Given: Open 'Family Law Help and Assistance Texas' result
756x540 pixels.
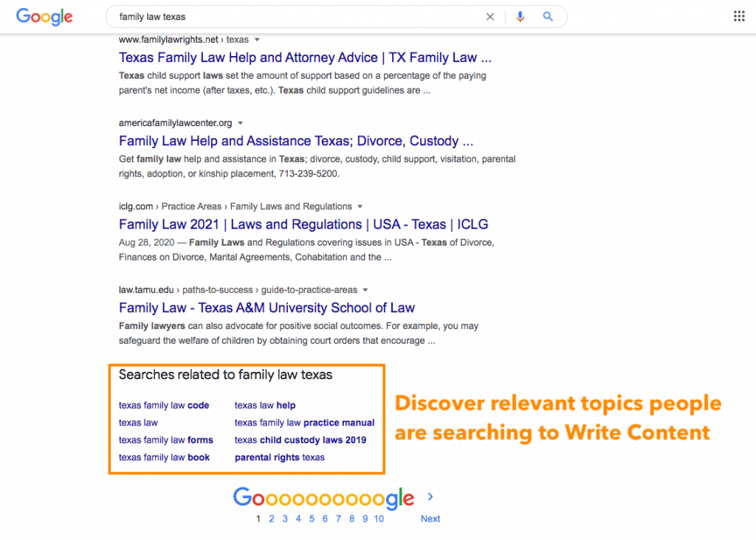Looking at the screenshot, I should (x=296, y=141).
